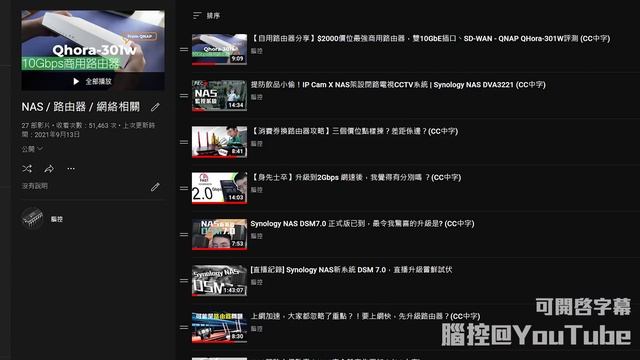Click channel name under DSM7.0 正式版 title
This screenshot has height=360, width=640.
point(256,236)
